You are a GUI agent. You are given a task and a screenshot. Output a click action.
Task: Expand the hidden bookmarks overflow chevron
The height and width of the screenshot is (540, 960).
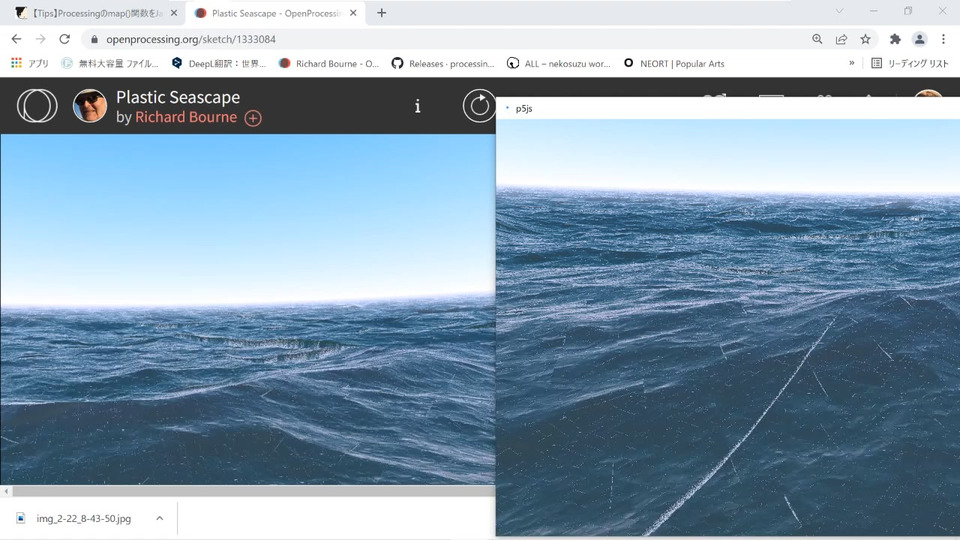[852, 63]
